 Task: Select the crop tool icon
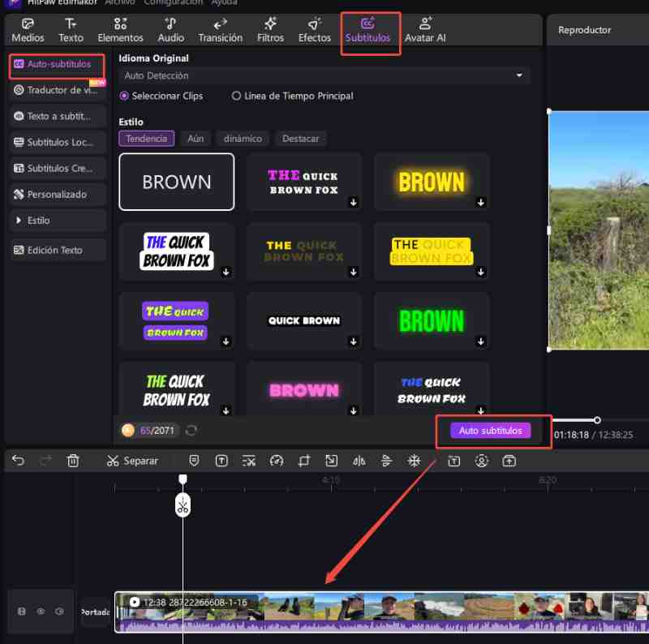point(304,461)
